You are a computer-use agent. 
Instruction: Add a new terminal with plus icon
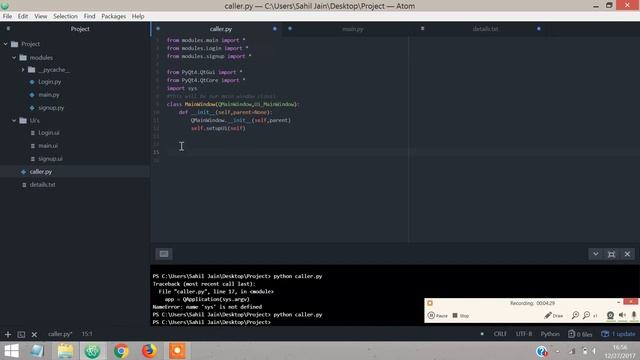point(8,334)
